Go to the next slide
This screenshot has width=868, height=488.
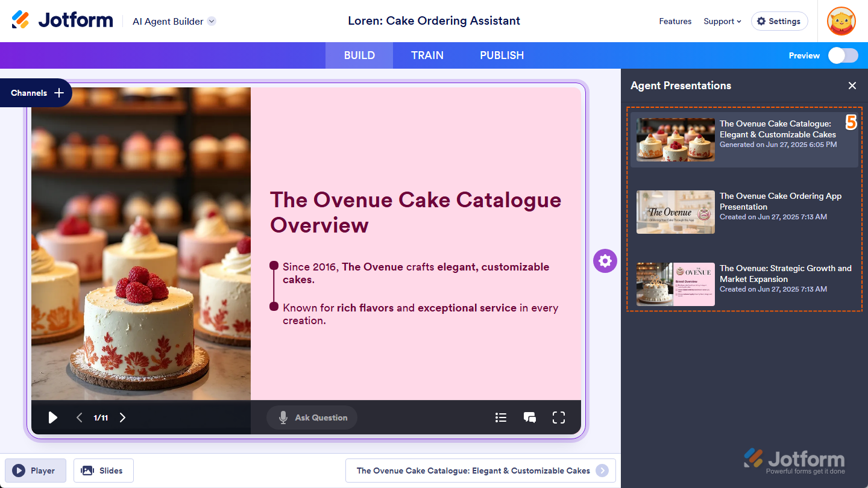[x=122, y=418]
